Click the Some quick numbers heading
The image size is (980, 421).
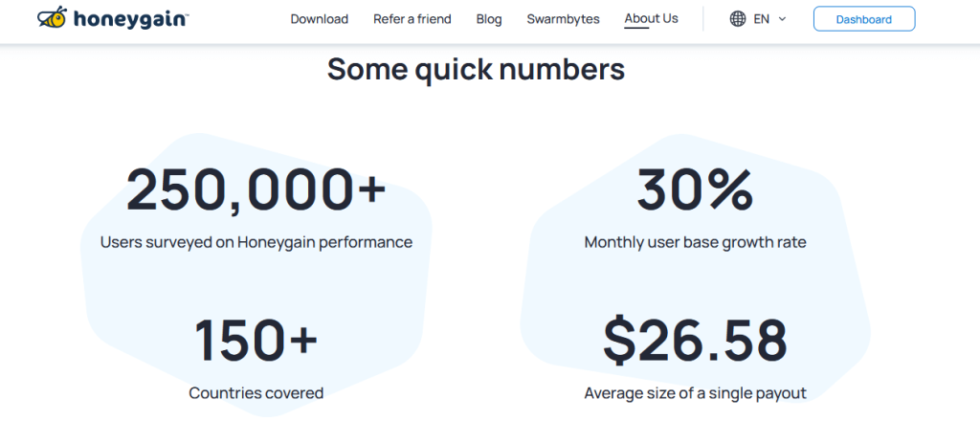(476, 69)
